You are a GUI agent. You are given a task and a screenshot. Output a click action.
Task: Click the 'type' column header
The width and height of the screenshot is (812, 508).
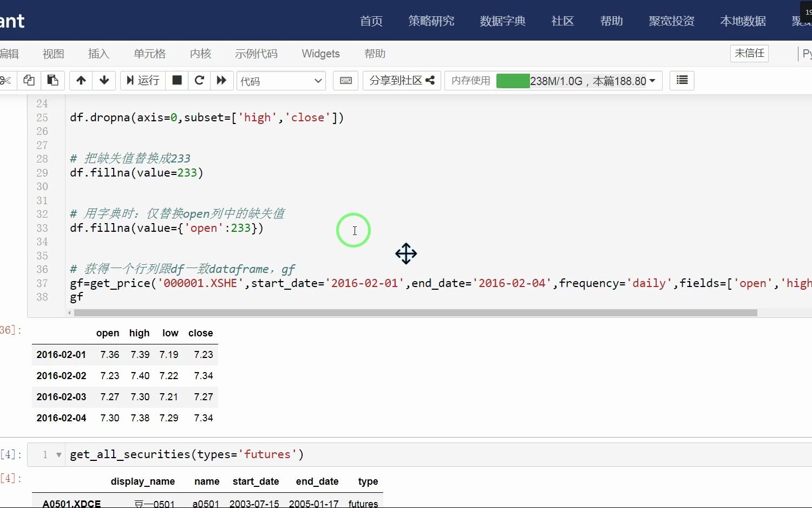coord(368,481)
